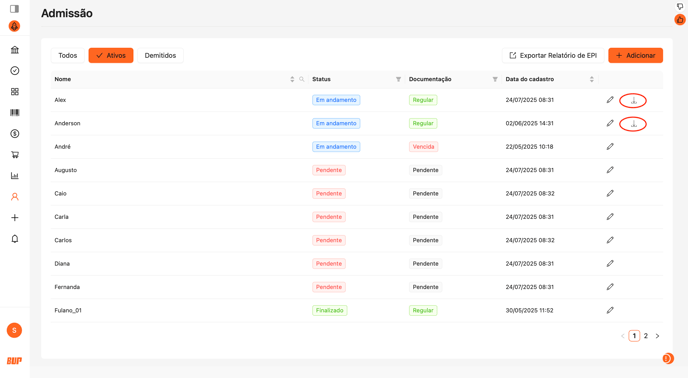This screenshot has height=378, width=688.
Task: Click the download icon in Alex's row
Action: tap(633, 101)
